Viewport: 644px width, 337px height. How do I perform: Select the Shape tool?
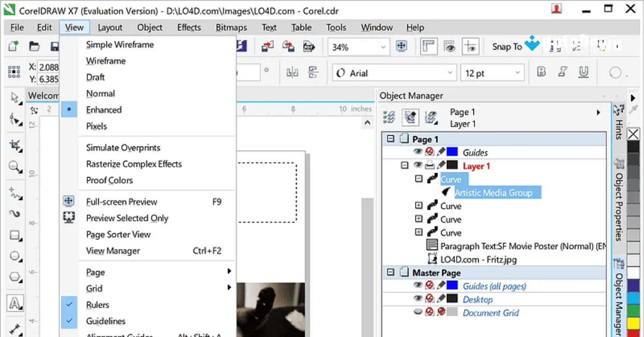pos(15,120)
